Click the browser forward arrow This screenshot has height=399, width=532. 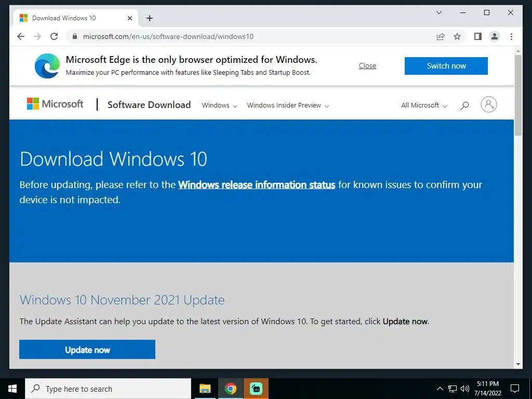[37, 36]
